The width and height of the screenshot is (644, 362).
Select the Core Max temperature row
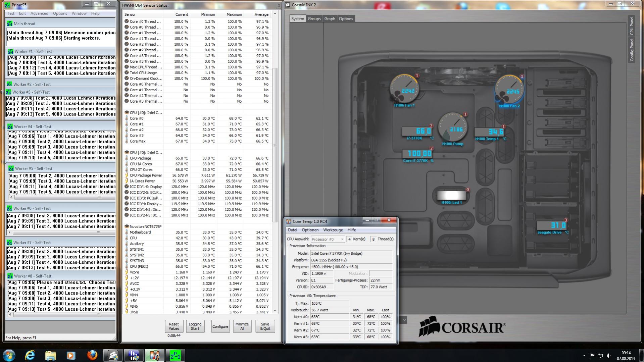(197, 141)
